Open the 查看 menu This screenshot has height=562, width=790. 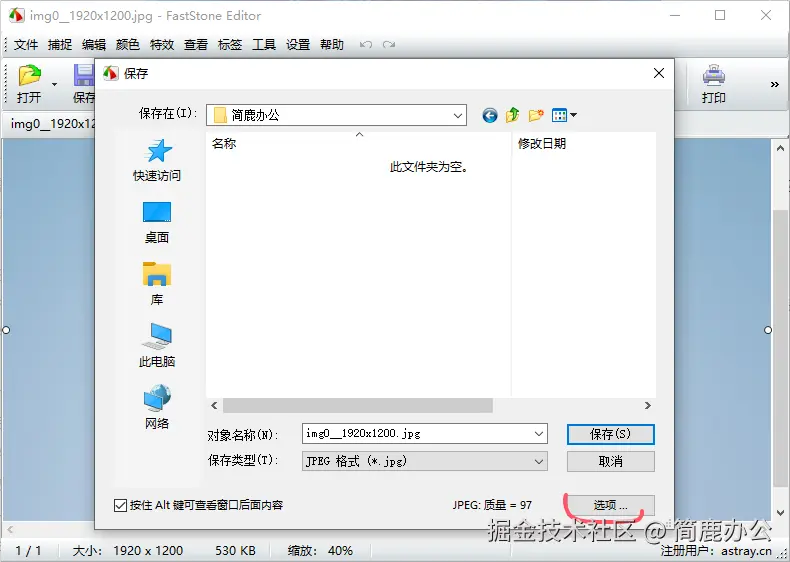196,45
